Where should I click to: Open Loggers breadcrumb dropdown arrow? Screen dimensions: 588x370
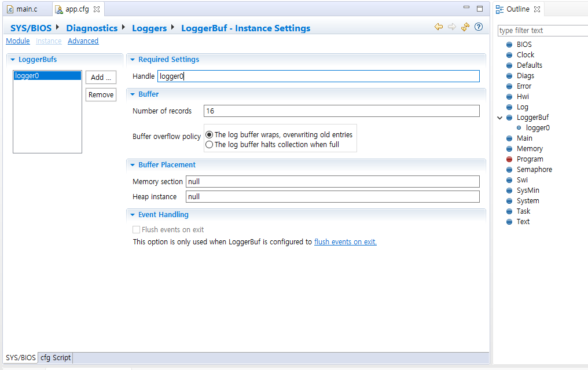point(172,27)
